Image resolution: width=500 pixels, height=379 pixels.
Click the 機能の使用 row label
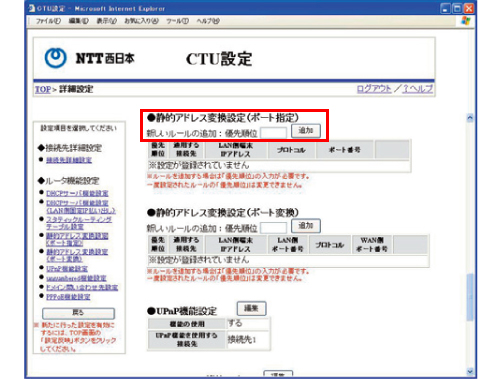point(187,324)
